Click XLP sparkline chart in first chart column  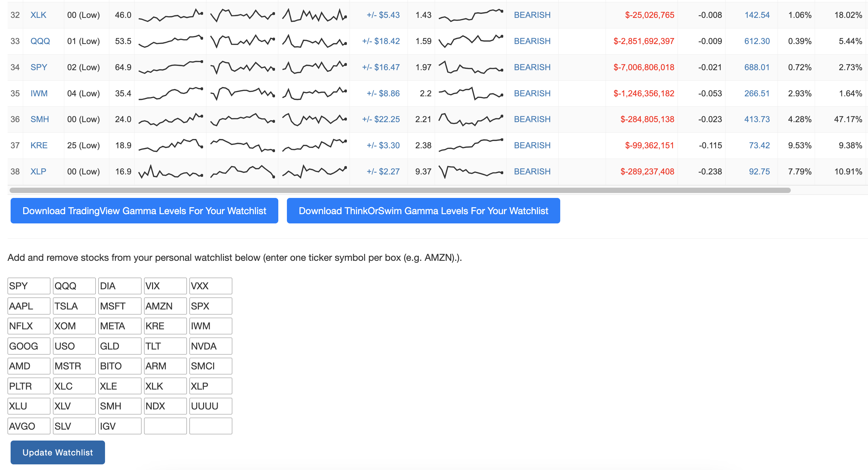[171, 171]
